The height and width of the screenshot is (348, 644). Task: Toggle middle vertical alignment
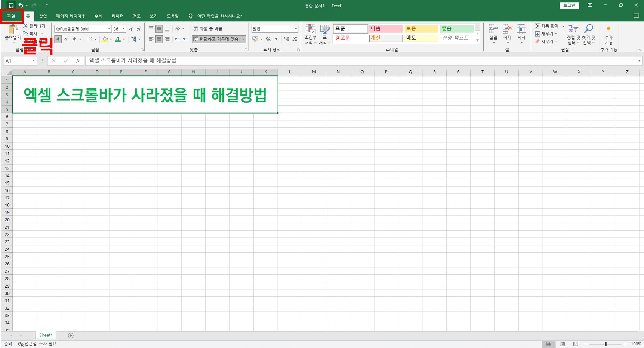click(x=159, y=29)
